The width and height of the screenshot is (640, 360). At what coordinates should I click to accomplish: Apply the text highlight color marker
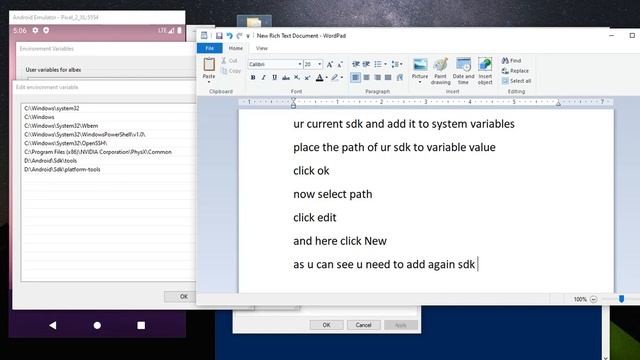coord(335,78)
